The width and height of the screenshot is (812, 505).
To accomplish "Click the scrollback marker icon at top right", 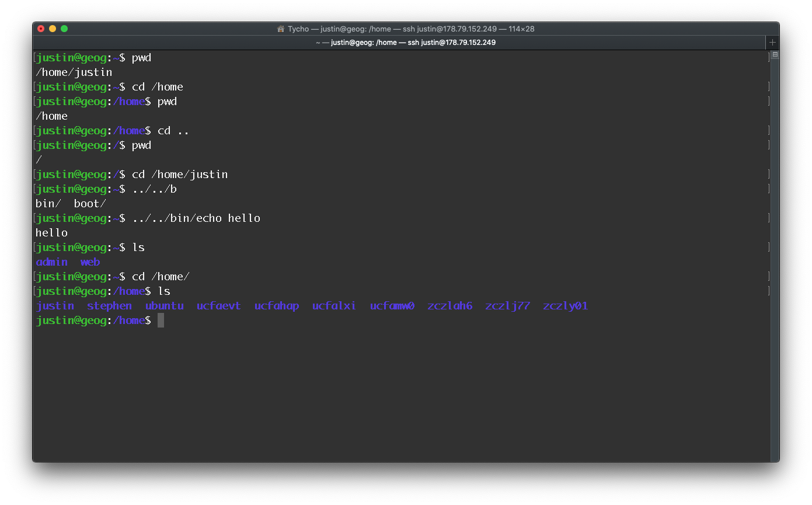I will (x=775, y=55).
